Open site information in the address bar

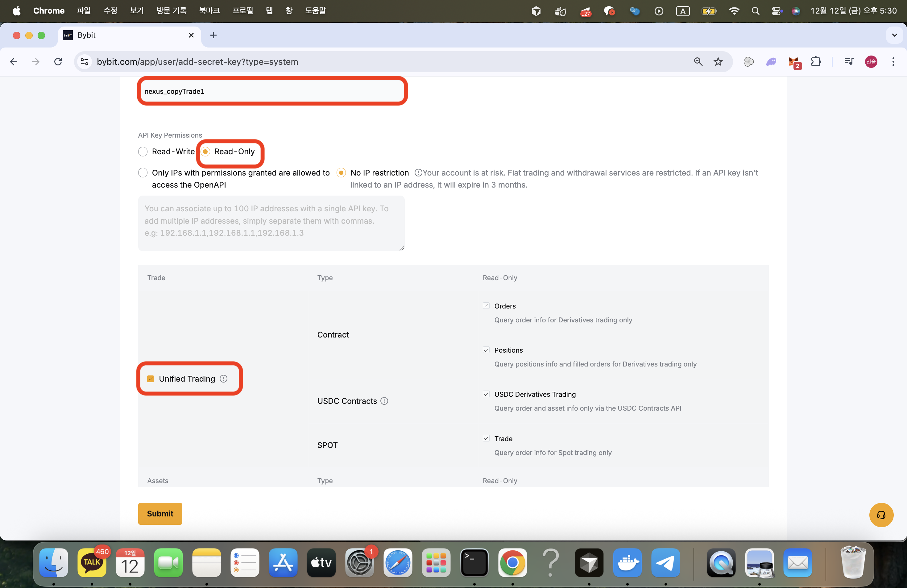coord(84,62)
